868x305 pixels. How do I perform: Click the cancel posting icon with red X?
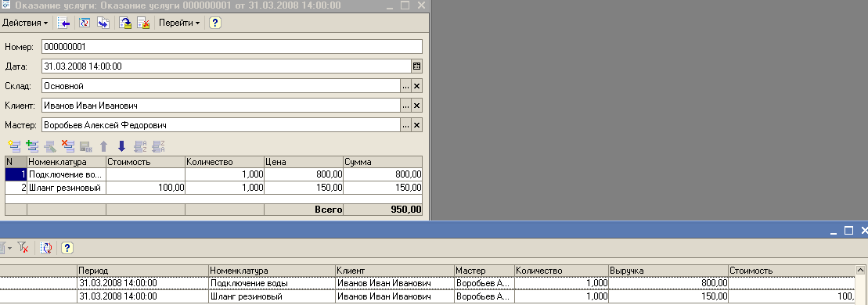coord(143,23)
